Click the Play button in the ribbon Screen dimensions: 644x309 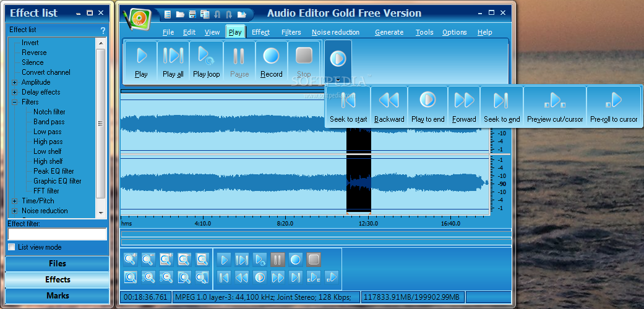pyautogui.click(x=141, y=61)
